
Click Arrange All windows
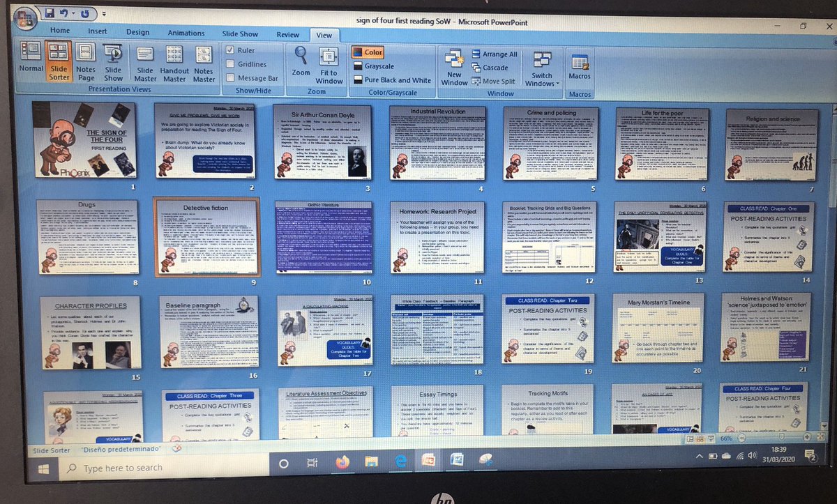(495, 54)
